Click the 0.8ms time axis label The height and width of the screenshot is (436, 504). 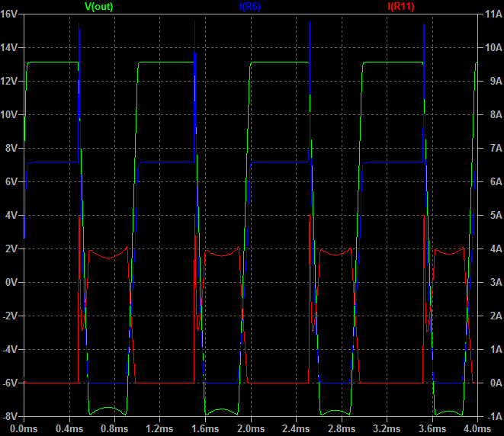[114, 429]
